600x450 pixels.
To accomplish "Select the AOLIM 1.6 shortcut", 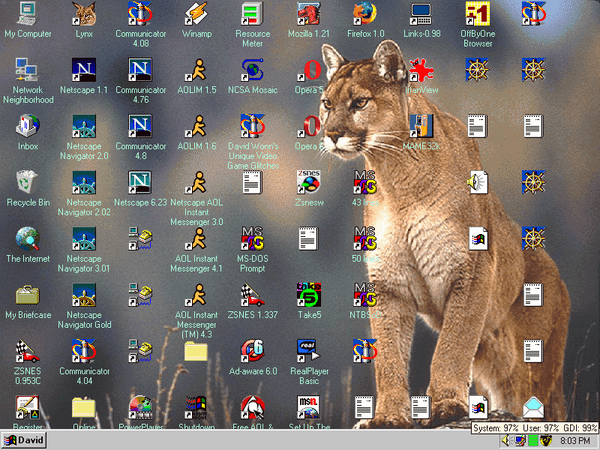I will tap(196, 126).
